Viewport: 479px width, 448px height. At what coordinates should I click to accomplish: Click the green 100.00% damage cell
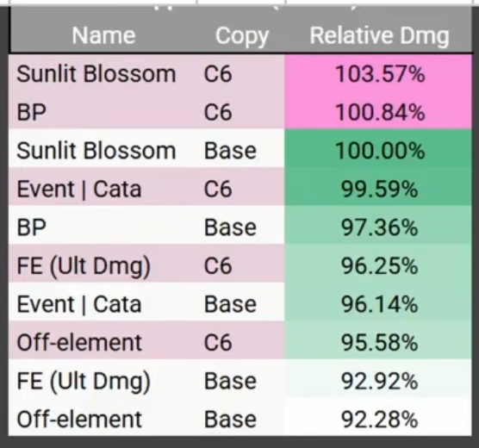tap(378, 150)
